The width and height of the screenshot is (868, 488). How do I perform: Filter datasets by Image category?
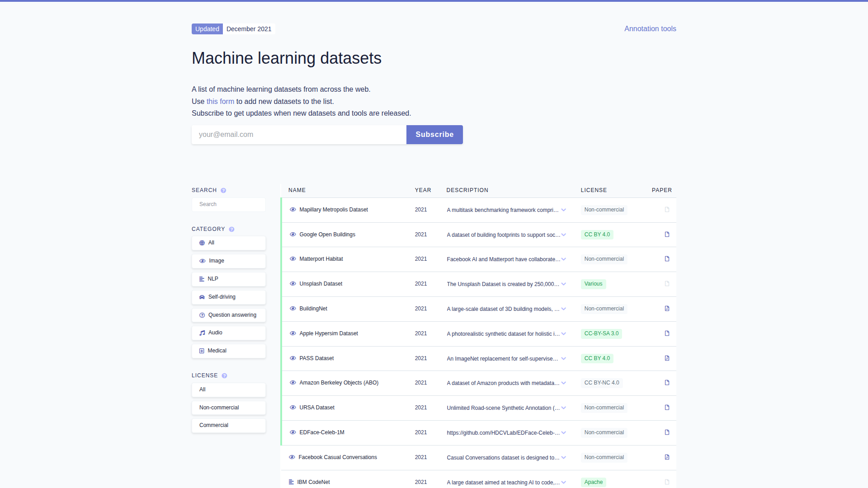tap(229, 261)
